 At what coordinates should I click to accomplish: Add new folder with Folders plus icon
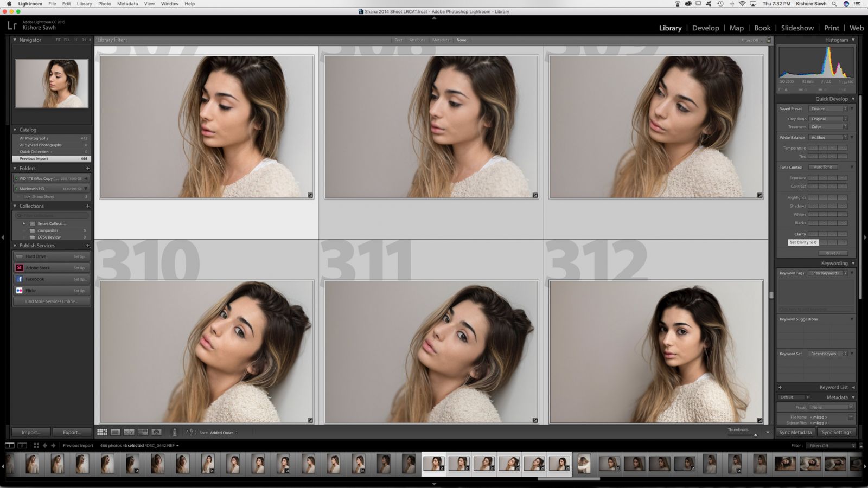88,169
